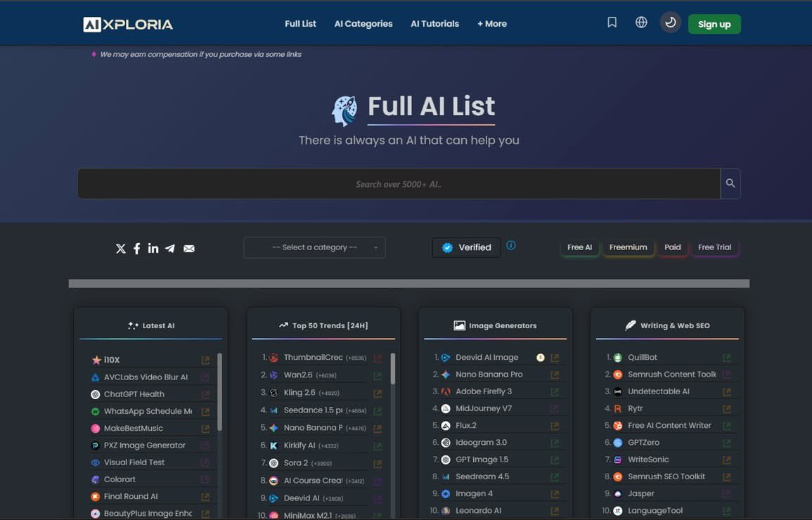812x520 pixels.
Task: Open Wan2.6 trend entry
Action: 298,375
